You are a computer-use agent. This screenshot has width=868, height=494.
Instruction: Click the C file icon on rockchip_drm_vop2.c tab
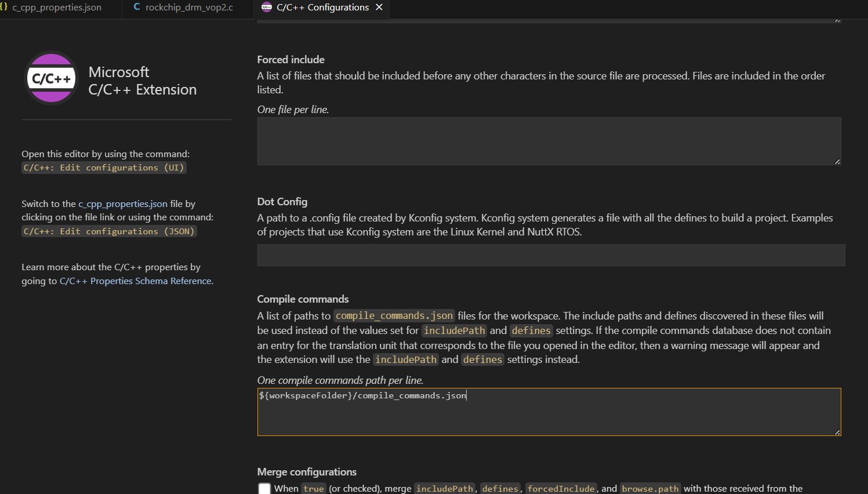pos(137,7)
